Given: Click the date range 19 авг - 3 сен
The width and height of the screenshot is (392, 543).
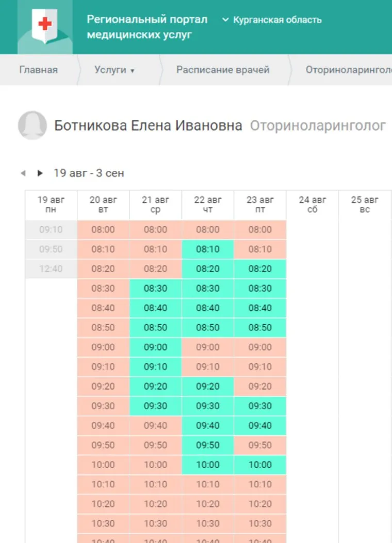Looking at the screenshot, I should pos(89,173).
